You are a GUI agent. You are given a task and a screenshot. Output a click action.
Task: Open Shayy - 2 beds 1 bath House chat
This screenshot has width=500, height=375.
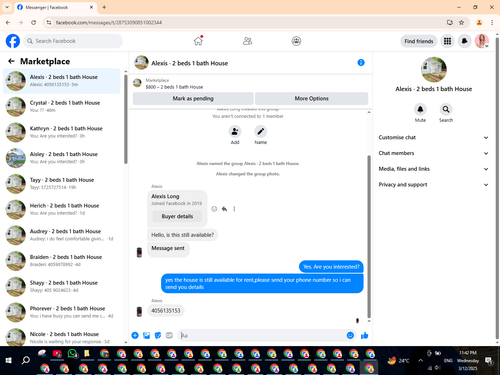[62, 286]
